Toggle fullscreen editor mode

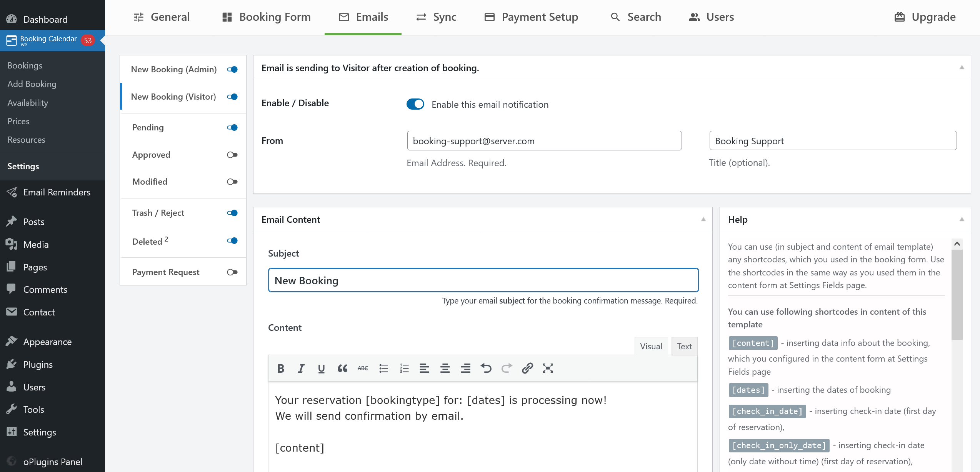tap(548, 369)
